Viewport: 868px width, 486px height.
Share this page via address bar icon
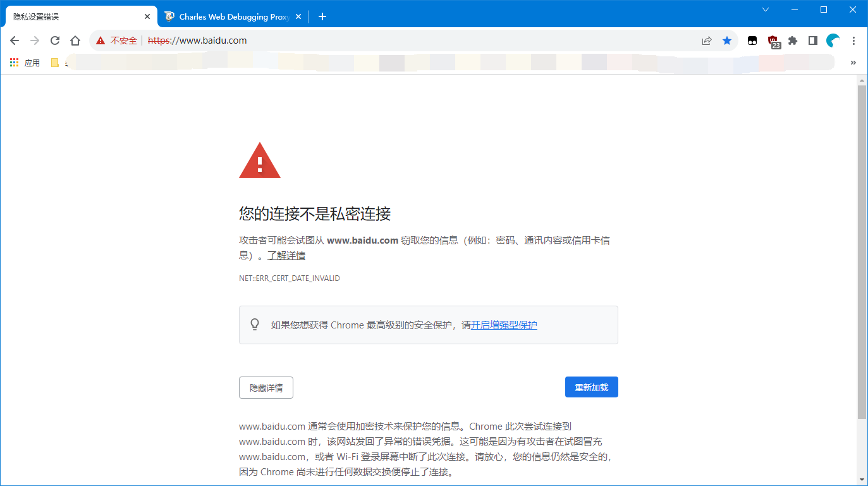pyautogui.click(x=707, y=40)
